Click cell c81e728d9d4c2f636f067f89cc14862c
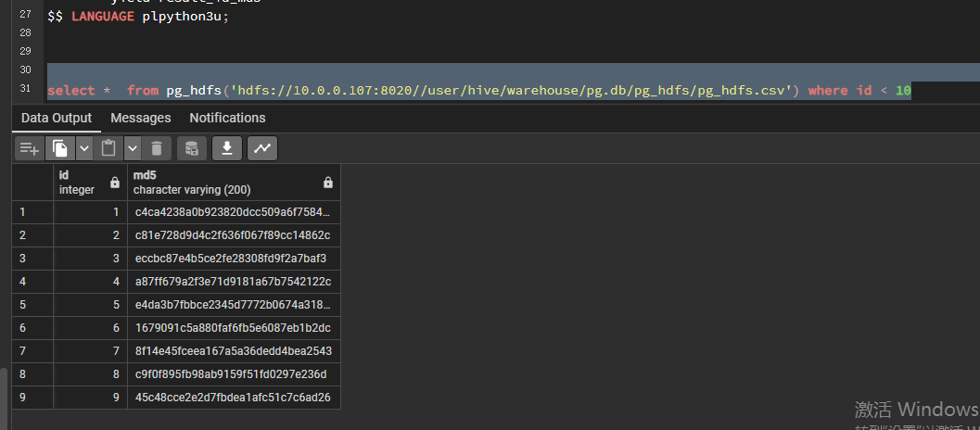The image size is (980, 430). (x=235, y=235)
